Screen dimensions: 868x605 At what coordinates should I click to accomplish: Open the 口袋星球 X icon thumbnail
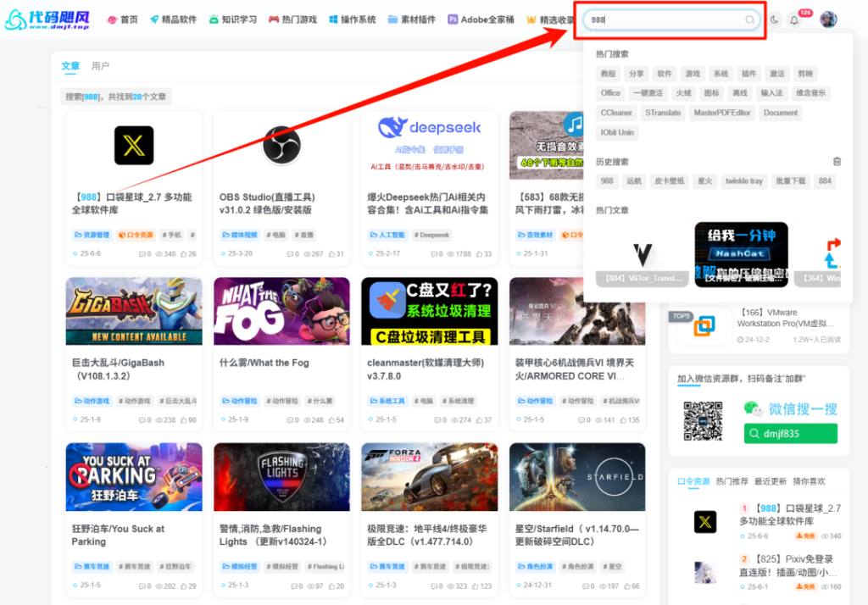tap(134, 146)
